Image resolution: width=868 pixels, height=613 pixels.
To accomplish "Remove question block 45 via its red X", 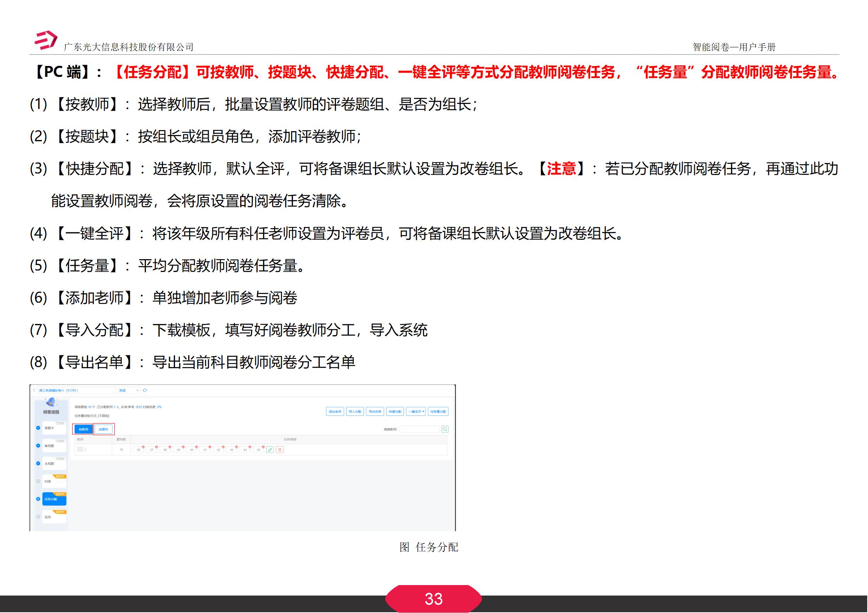I will [x=263, y=446].
